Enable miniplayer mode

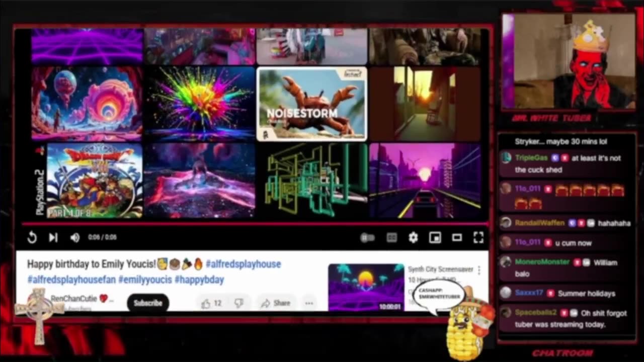pyautogui.click(x=435, y=238)
